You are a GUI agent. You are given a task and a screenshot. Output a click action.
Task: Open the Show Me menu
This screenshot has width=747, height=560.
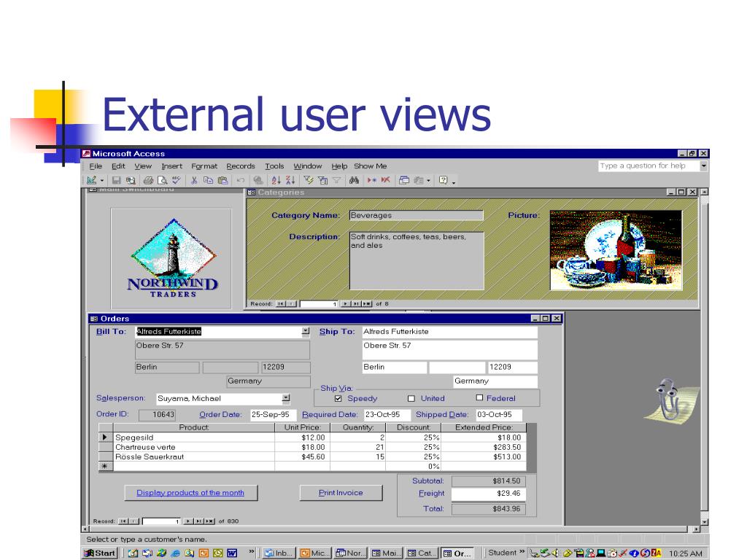tap(370, 166)
